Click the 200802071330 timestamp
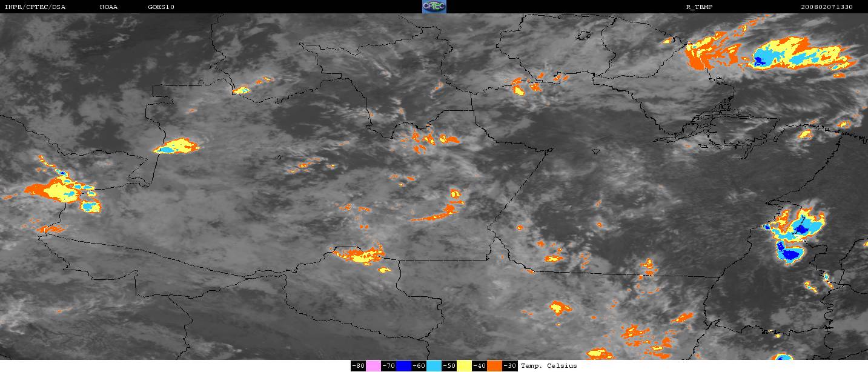Viewport: 868px width, 372px height. point(827,7)
